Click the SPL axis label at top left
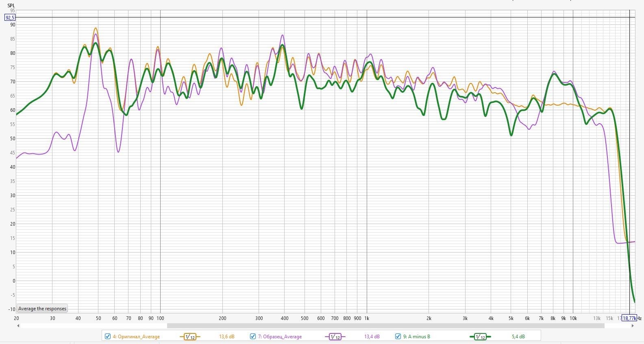644x344 pixels. [x=11, y=6]
